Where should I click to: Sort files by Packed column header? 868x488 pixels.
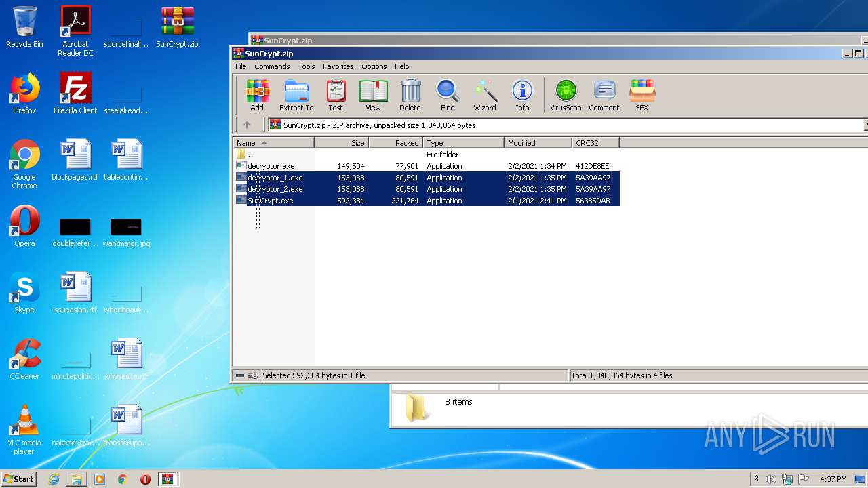(396, 143)
